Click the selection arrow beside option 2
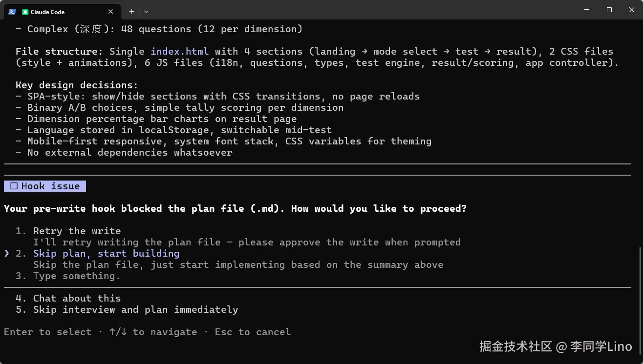Screen dimensions: 643x364 click(7, 253)
